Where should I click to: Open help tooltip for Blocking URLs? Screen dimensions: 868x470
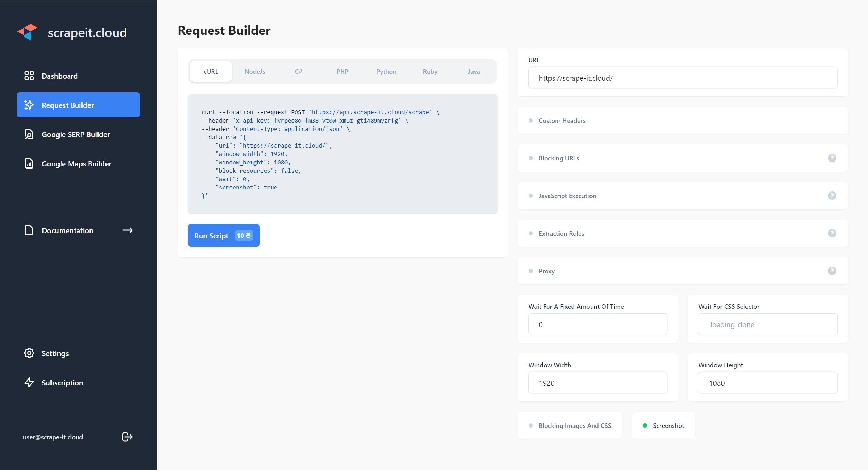pyautogui.click(x=832, y=158)
